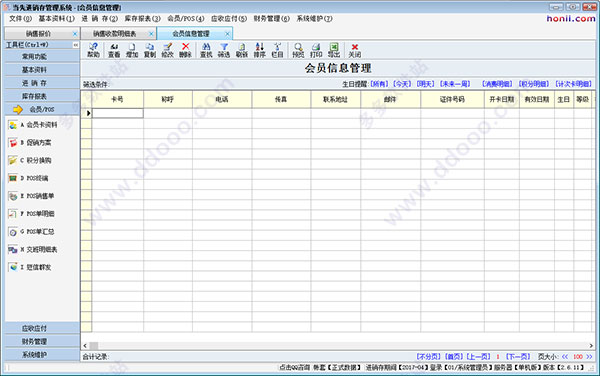Click the 排序 sort icon
Image resolution: width=600 pixels, height=376 pixels.
coord(259,50)
